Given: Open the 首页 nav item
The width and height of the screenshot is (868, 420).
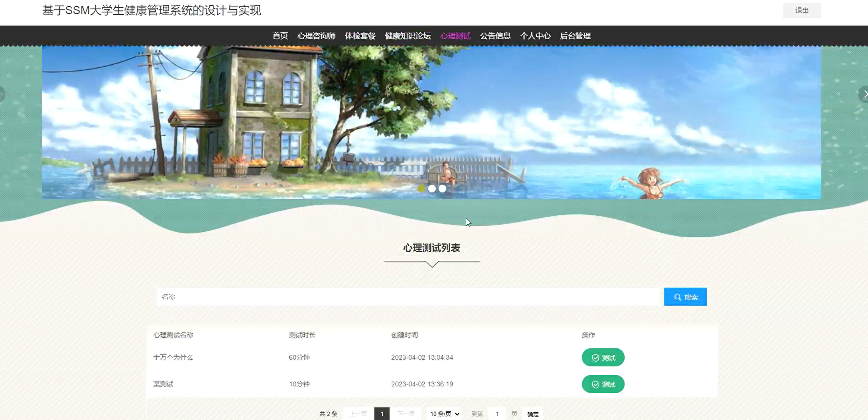Looking at the screenshot, I should point(280,36).
